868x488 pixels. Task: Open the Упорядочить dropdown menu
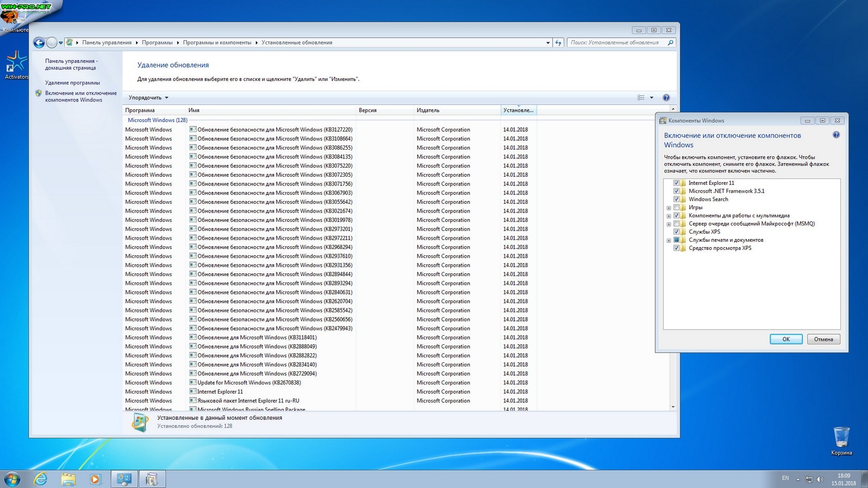click(148, 98)
